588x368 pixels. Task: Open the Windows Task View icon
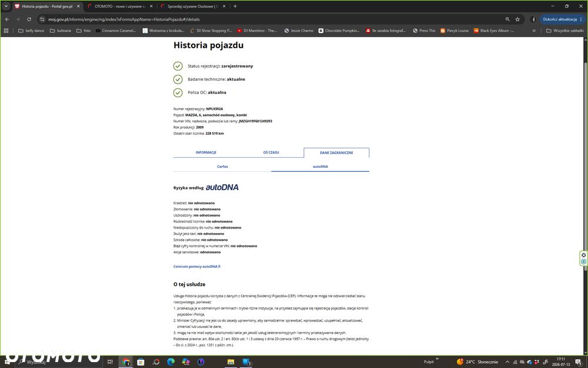click(110, 362)
